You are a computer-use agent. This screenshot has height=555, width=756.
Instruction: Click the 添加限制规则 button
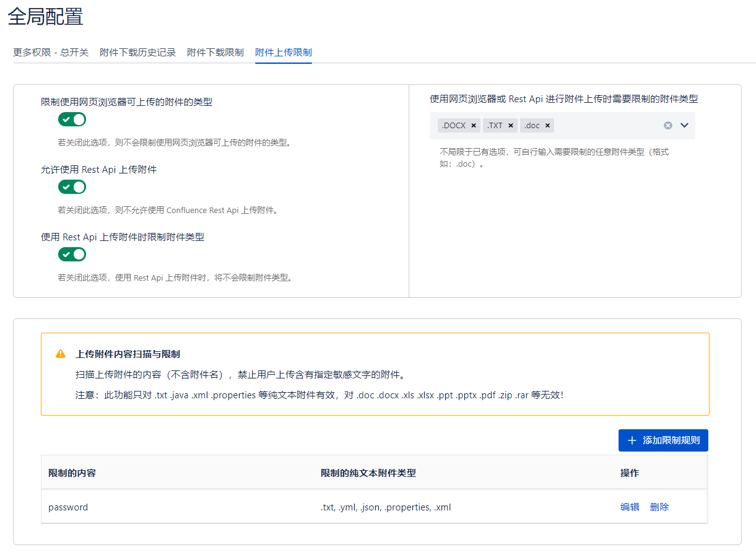coord(663,440)
